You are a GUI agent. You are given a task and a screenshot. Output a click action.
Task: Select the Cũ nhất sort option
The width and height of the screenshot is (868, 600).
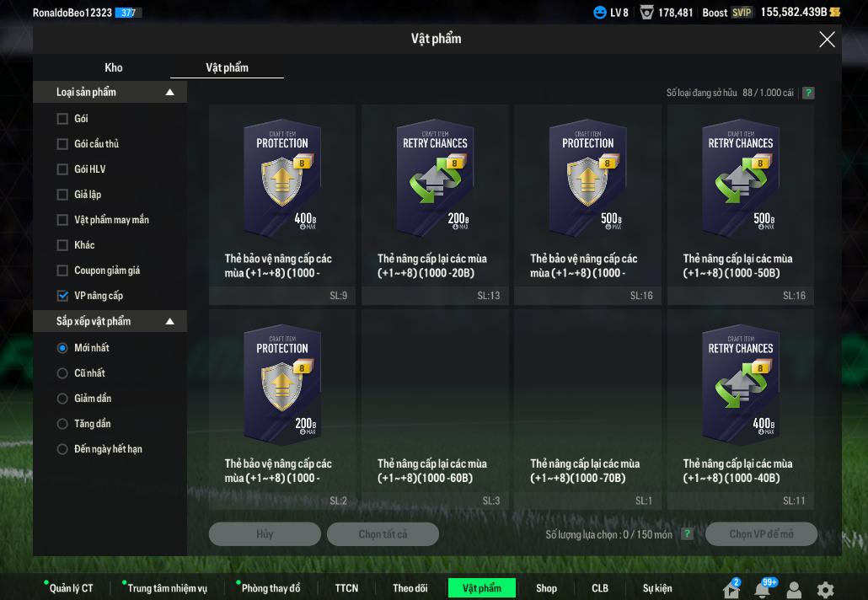click(62, 373)
